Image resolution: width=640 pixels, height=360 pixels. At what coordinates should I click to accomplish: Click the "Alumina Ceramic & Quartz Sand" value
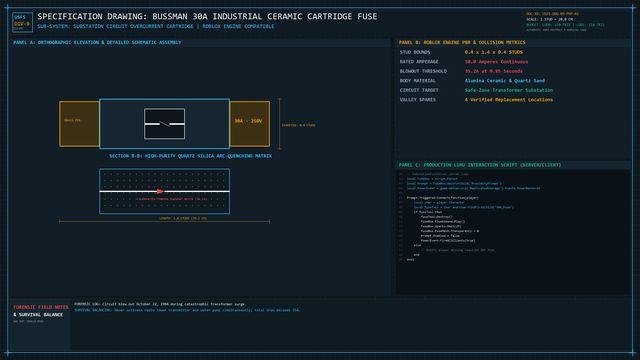[x=504, y=81]
